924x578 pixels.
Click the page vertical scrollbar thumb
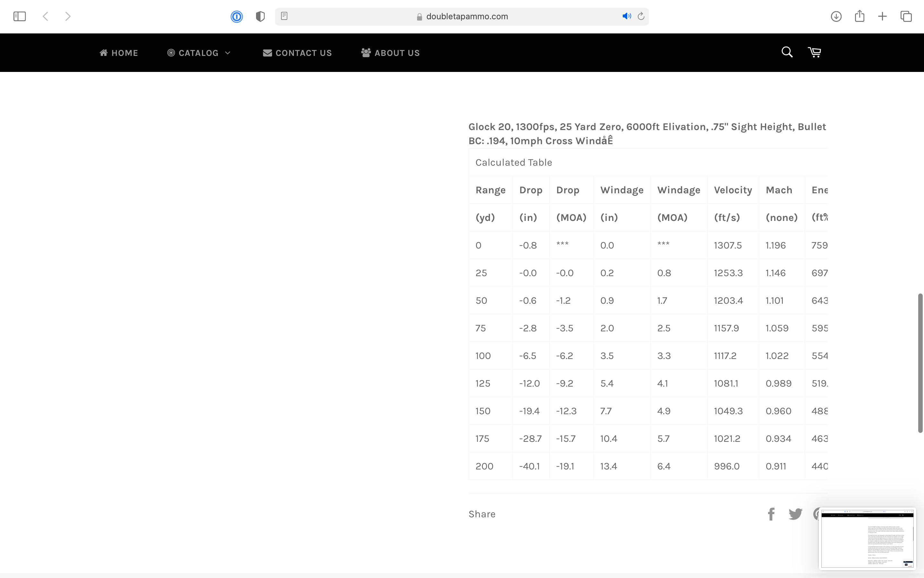[920, 363]
